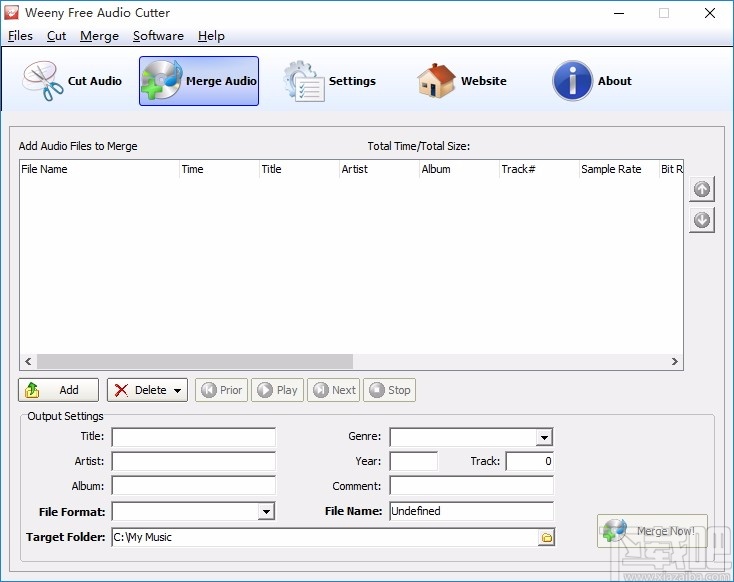This screenshot has width=734, height=582.
Task: Click the Title input field
Action: (194, 437)
